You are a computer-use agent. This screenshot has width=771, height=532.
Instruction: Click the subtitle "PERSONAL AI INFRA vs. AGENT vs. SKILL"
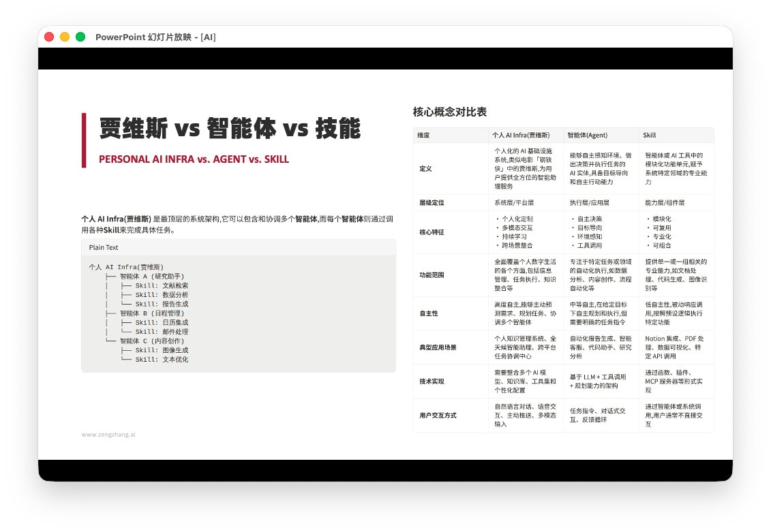pos(194,159)
